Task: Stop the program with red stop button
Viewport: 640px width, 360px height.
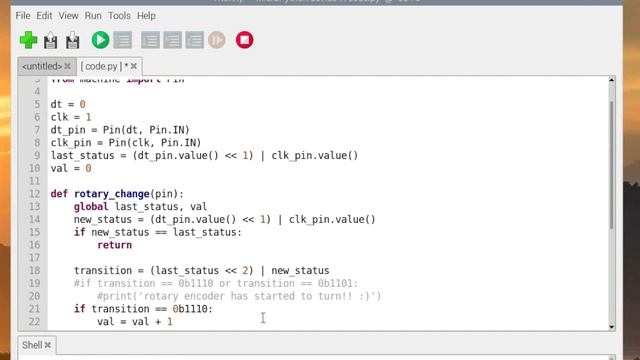Action: (x=244, y=40)
